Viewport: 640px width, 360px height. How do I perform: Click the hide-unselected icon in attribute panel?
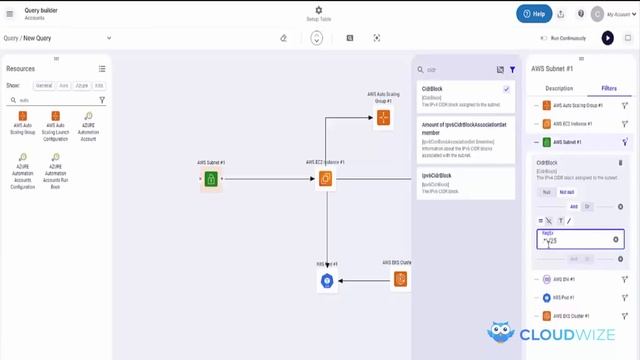point(500,70)
